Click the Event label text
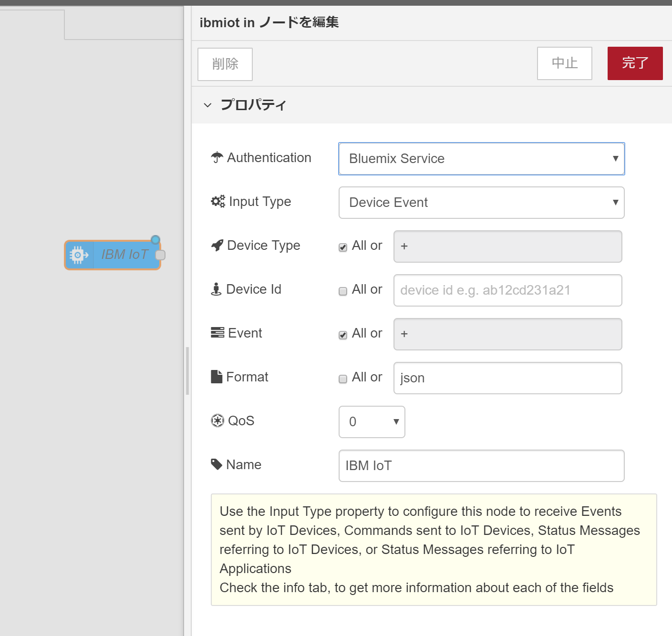Image resolution: width=672 pixels, height=636 pixels. point(245,333)
